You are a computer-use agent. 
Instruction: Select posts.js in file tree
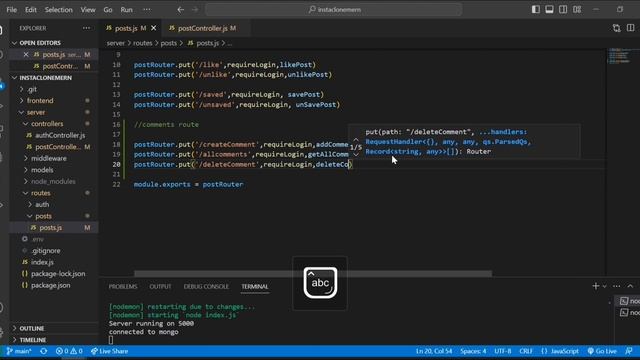51,228
